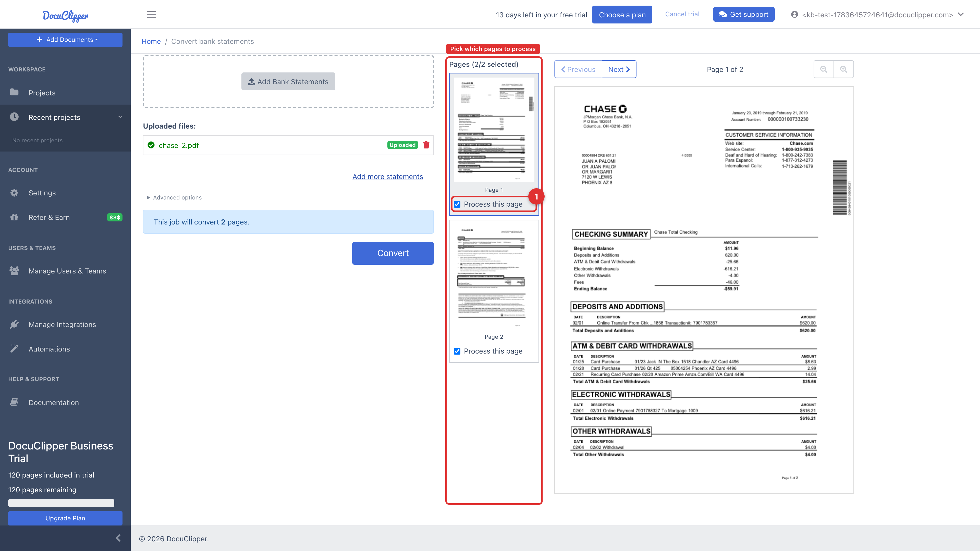Click the trial pages remaining progress bar

[61, 503]
